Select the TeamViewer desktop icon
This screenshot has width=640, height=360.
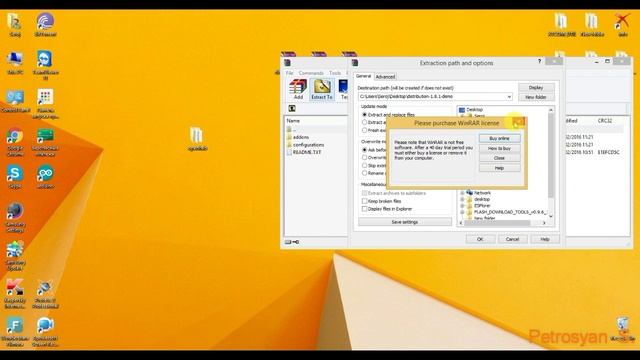45,65
